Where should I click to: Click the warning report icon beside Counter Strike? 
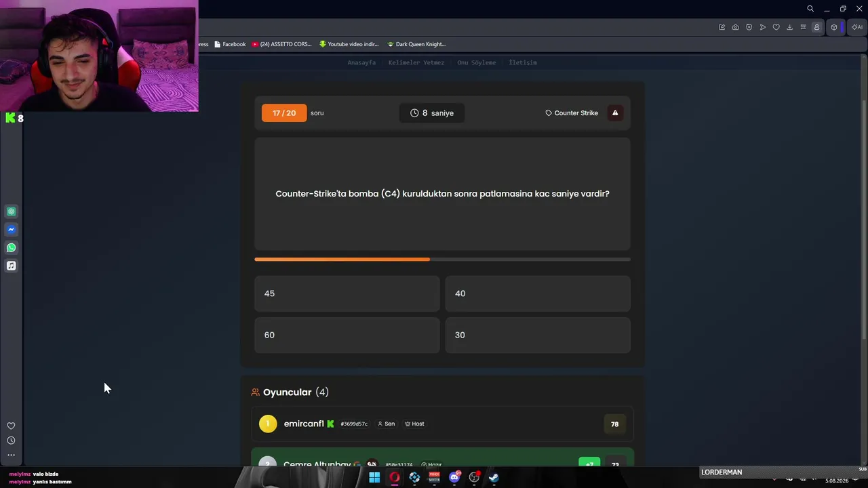(x=615, y=113)
